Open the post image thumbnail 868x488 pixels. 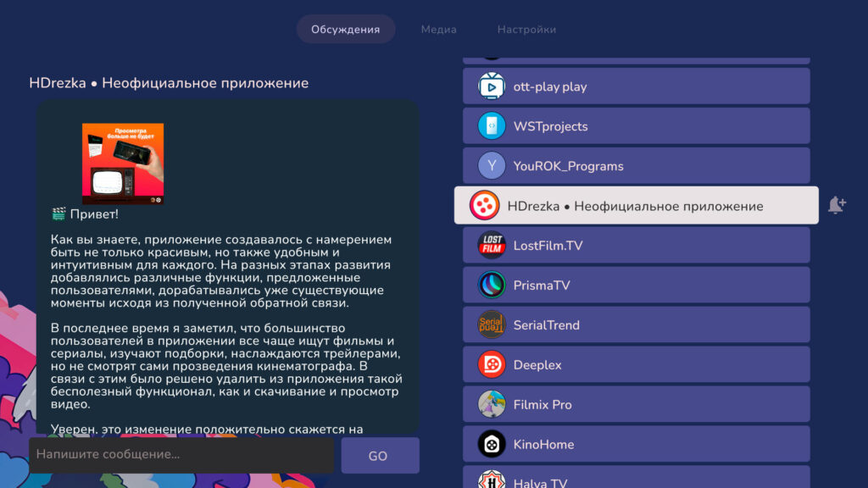[123, 164]
